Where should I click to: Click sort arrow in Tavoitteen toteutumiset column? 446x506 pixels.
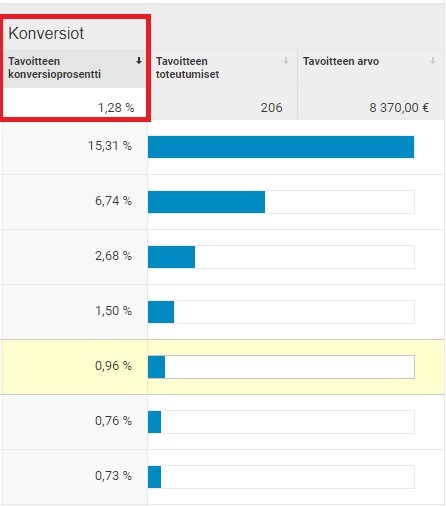pyautogui.click(x=286, y=61)
